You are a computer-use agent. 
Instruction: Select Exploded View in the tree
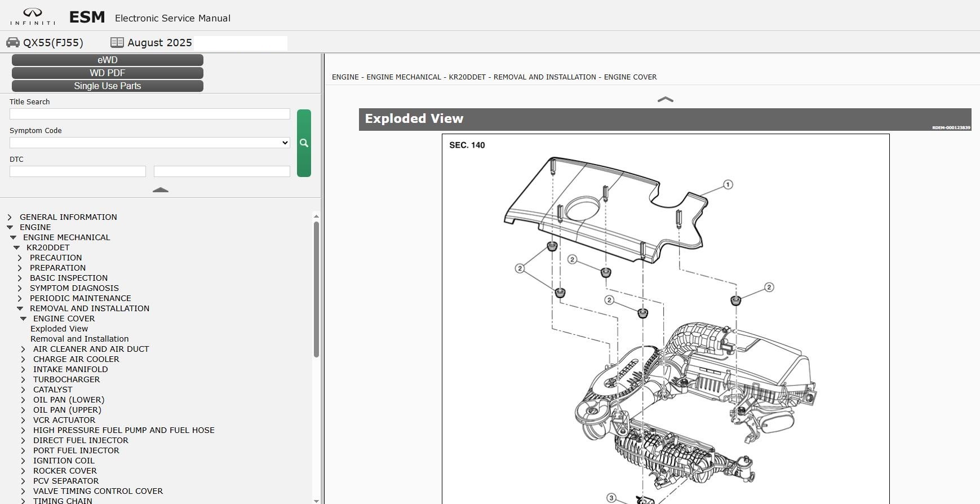point(59,329)
